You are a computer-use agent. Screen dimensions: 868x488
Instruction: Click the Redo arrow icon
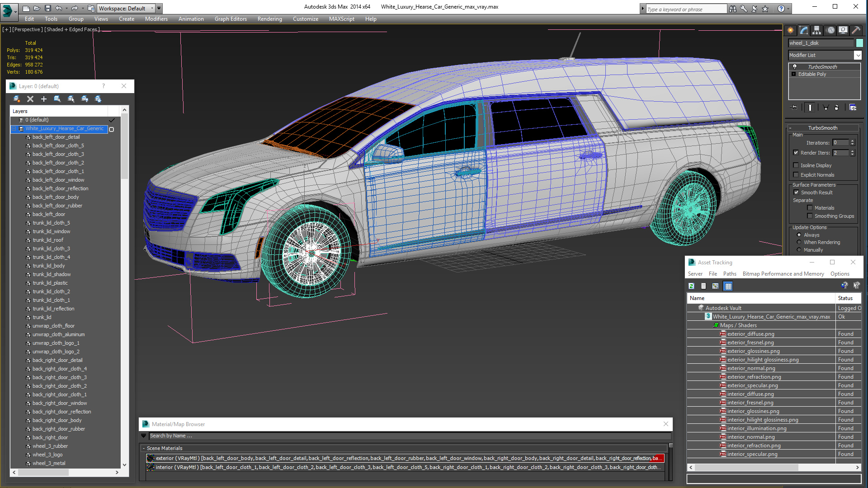coord(75,8)
